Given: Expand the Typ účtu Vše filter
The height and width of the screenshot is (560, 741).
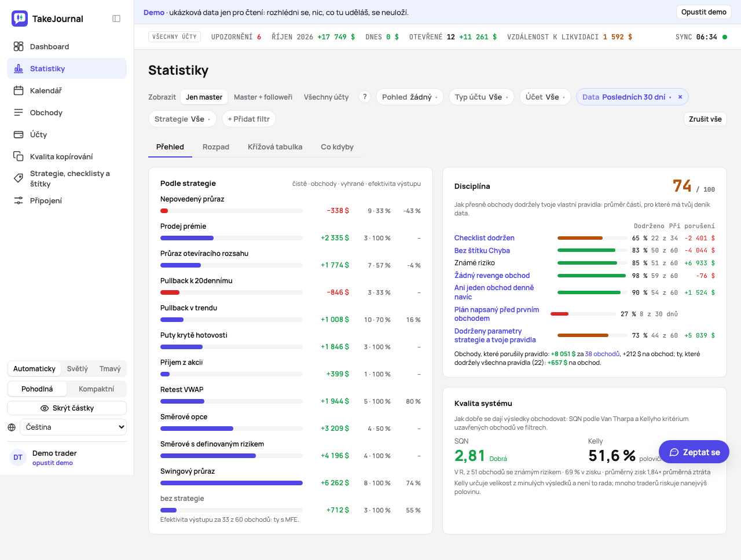Looking at the screenshot, I should (482, 97).
